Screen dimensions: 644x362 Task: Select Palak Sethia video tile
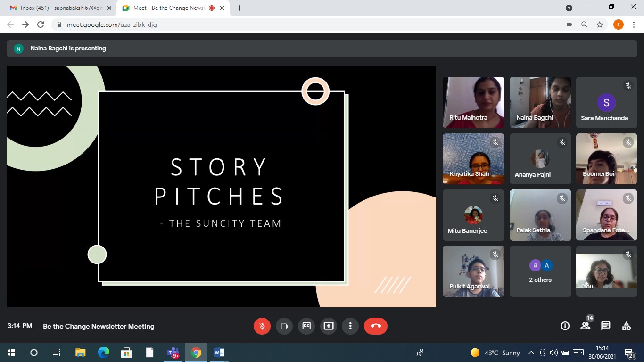click(540, 215)
